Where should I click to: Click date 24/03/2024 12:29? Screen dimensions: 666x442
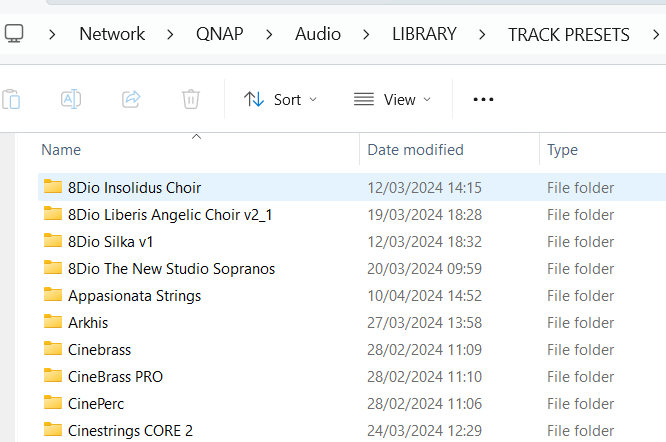tap(424, 431)
